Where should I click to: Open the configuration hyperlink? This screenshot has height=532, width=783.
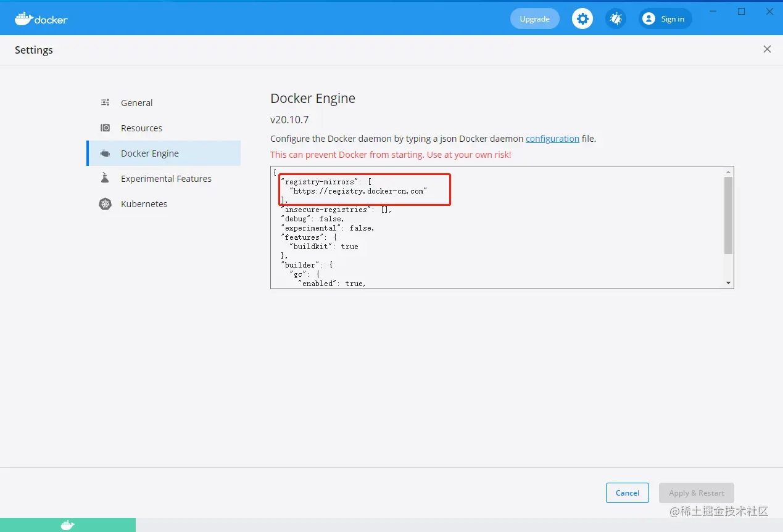pos(552,139)
